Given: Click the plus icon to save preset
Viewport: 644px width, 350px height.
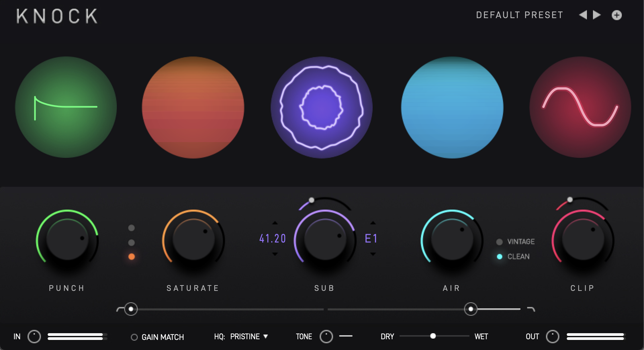Looking at the screenshot, I should coord(617,15).
